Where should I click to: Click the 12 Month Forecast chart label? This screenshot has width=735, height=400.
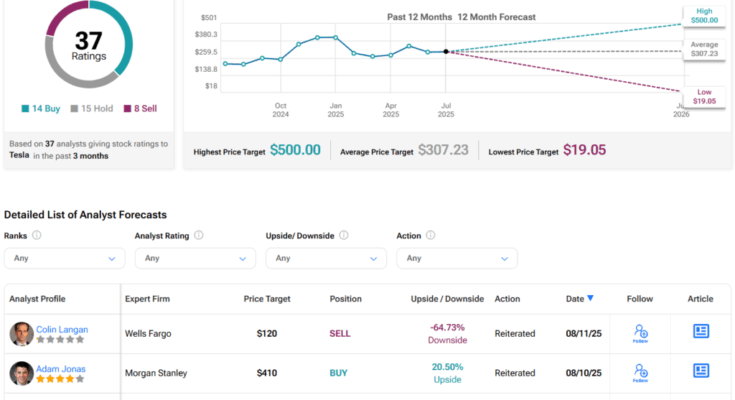[x=496, y=17]
